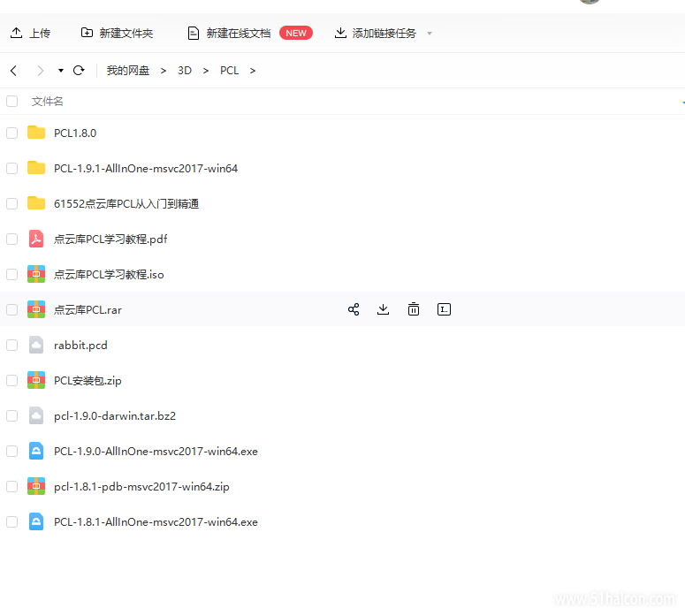Toggle the select-all checkbox next to 文件名
This screenshot has height=616, width=685.
coord(11,102)
